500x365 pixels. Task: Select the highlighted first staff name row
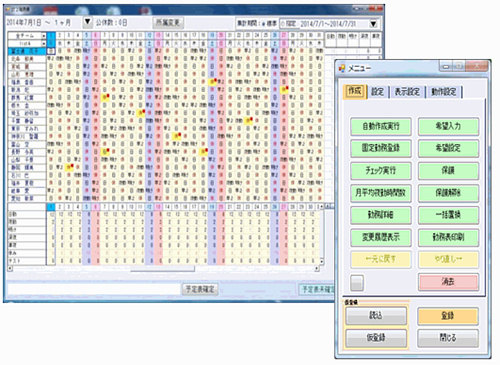click(x=27, y=51)
